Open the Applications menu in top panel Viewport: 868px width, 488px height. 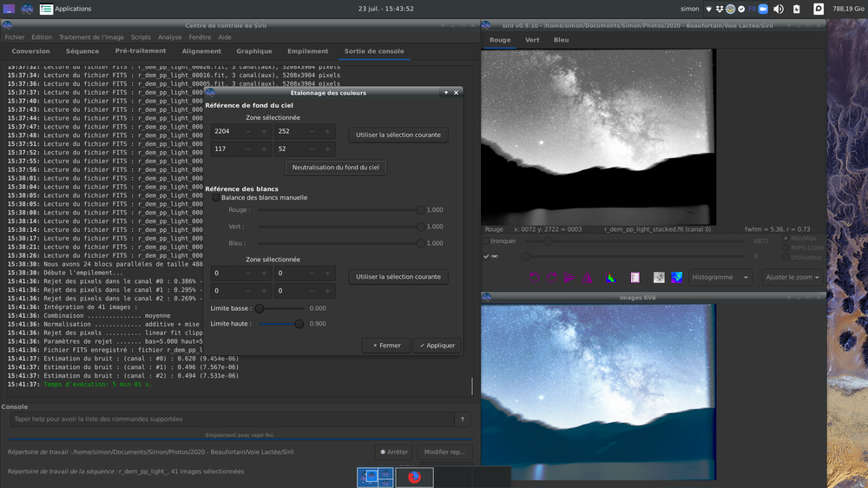pos(70,9)
